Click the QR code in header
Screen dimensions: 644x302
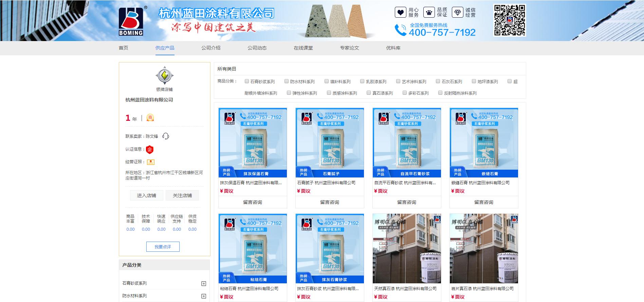pos(509,20)
